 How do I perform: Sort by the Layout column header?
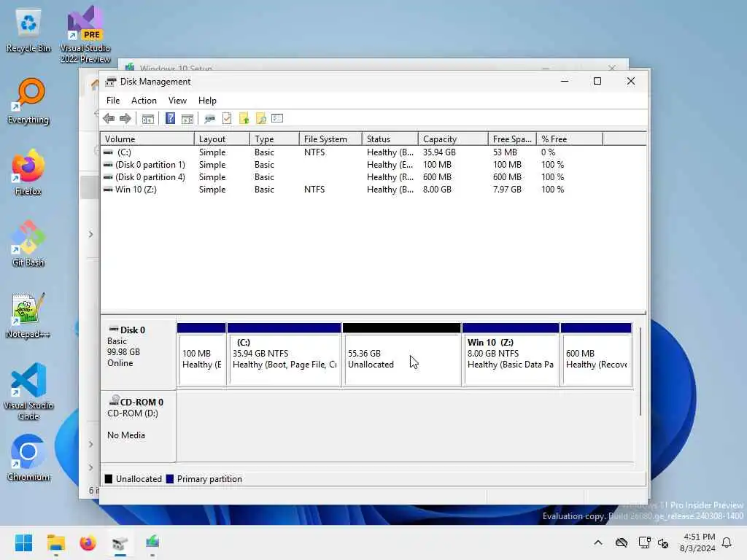(222, 139)
